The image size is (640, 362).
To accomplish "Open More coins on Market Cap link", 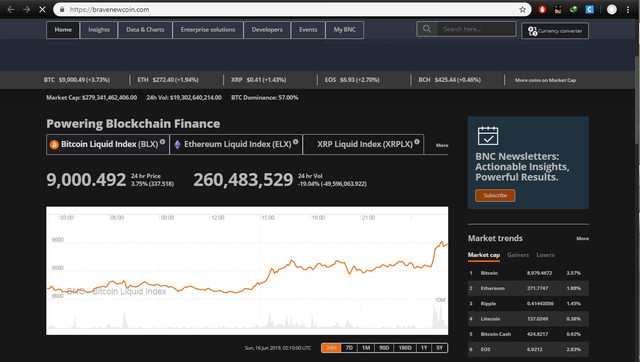I will [545, 80].
